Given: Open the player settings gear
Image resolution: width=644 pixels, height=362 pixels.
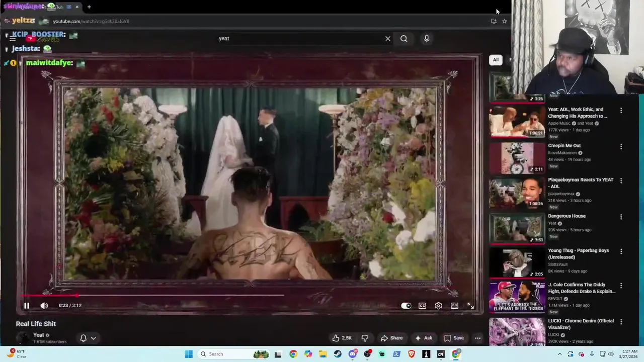Looking at the screenshot, I should click(438, 306).
